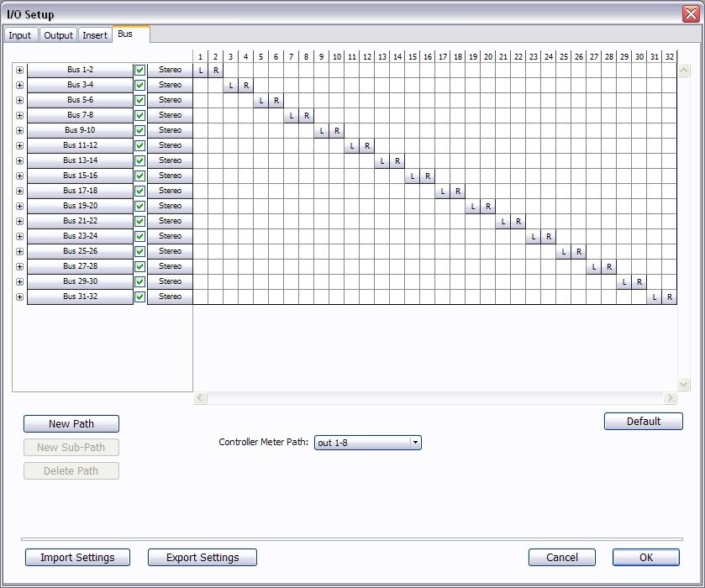Click the vertical scrollbar up arrow

(x=684, y=71)
